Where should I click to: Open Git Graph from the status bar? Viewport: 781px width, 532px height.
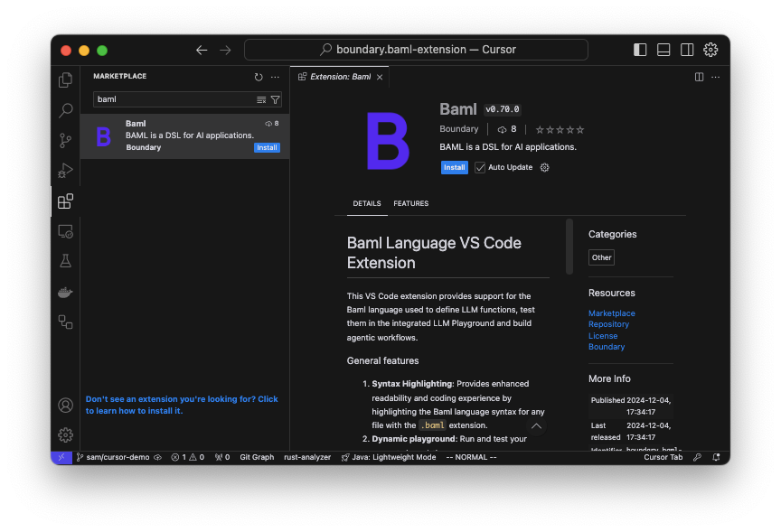257,457
